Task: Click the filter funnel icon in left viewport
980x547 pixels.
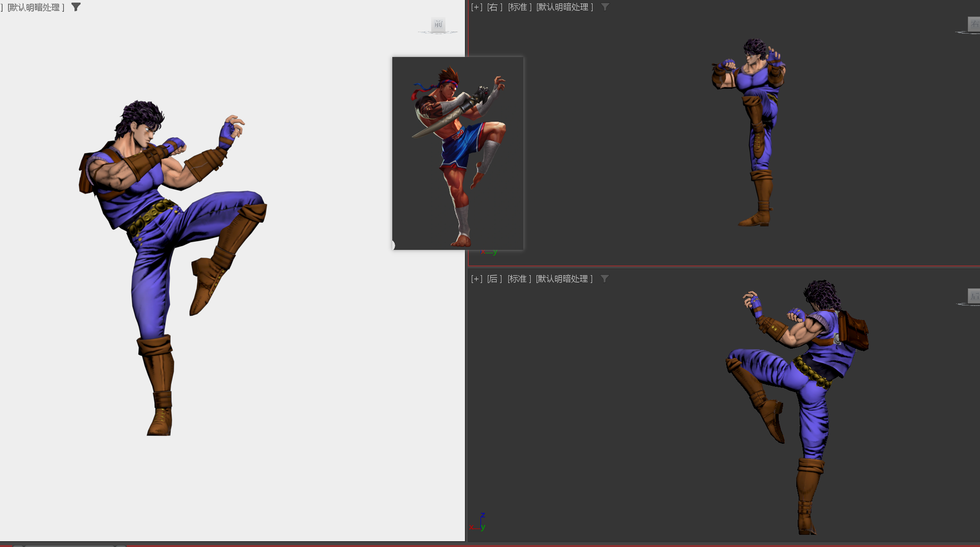Action: coord(76,7)
